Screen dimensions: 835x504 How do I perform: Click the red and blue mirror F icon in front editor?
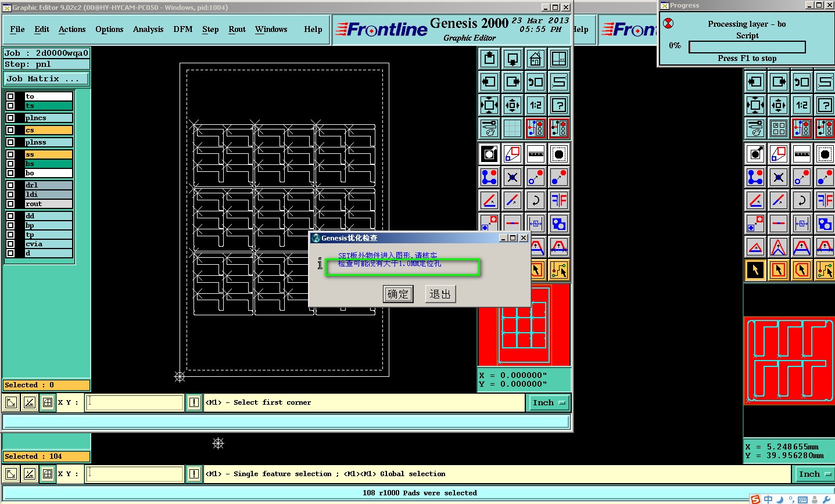(x=559, y=200)
